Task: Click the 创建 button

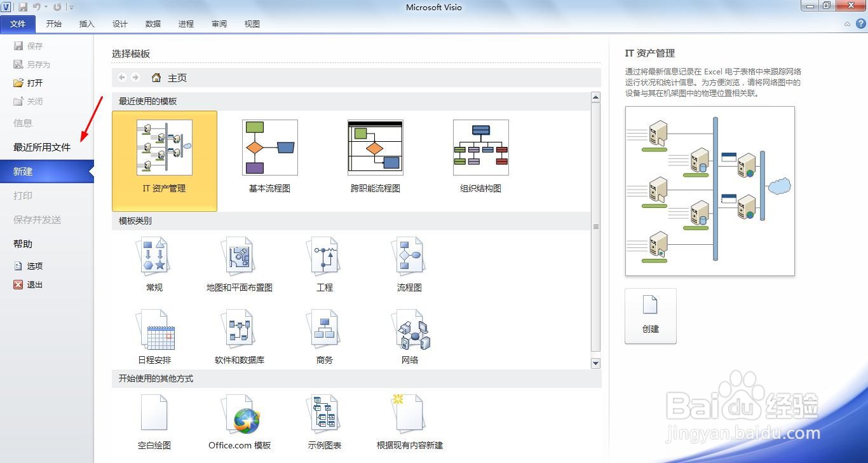Action: point(651,316)
